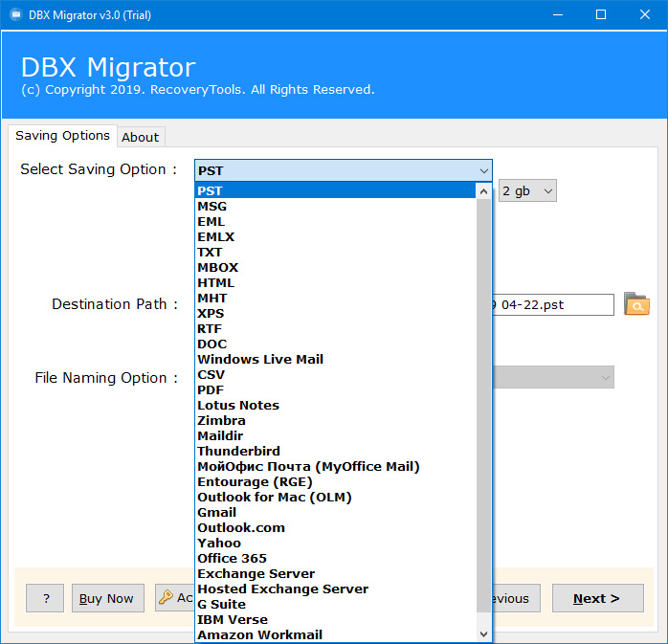Pick G Suite from the list
Screen dimensions: 668x644
[335, 605]
